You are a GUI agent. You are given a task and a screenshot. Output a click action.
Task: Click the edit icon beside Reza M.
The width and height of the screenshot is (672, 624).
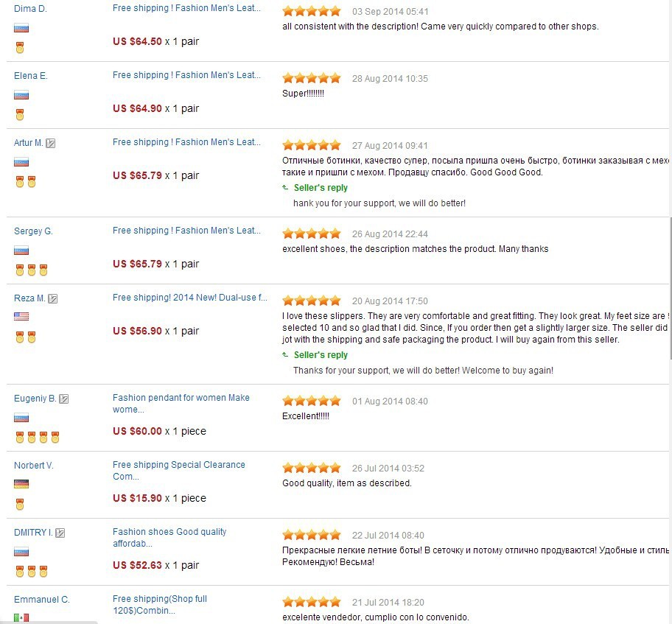tap(53, 298)
